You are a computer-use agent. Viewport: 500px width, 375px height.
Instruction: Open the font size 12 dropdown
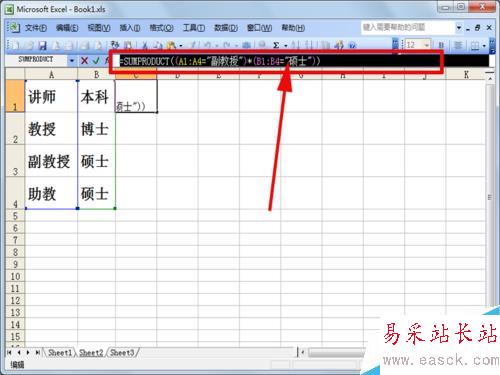(x=426, y=45)
